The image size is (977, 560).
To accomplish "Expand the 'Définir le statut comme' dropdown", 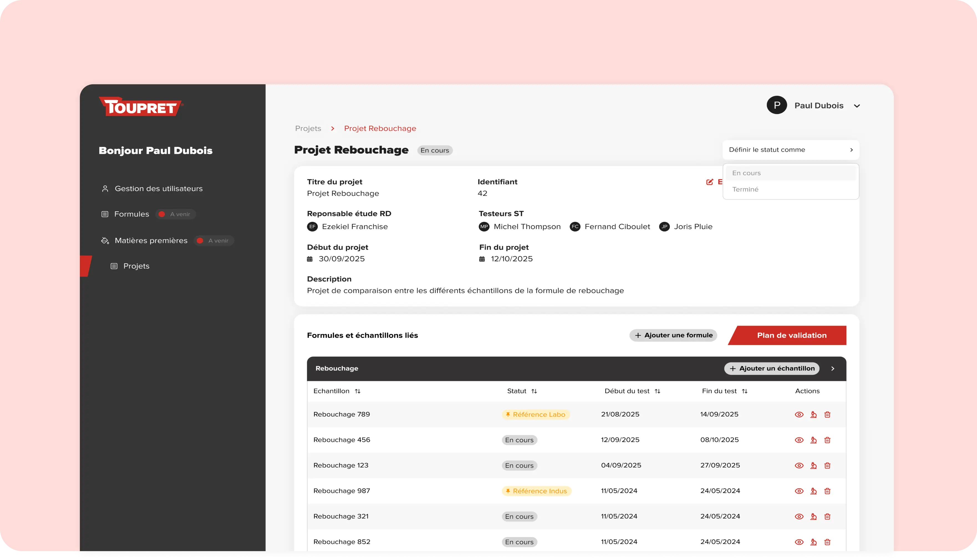I will pos(790,150).
